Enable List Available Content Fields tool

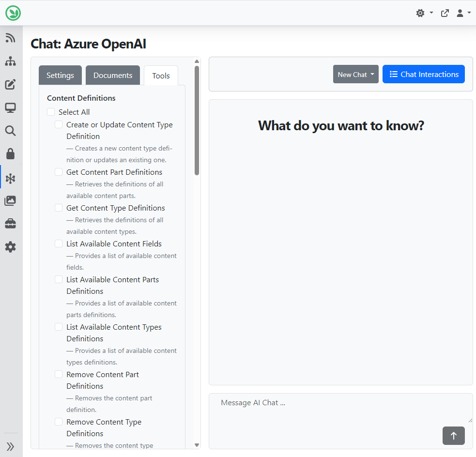click(x=59, y=244)
